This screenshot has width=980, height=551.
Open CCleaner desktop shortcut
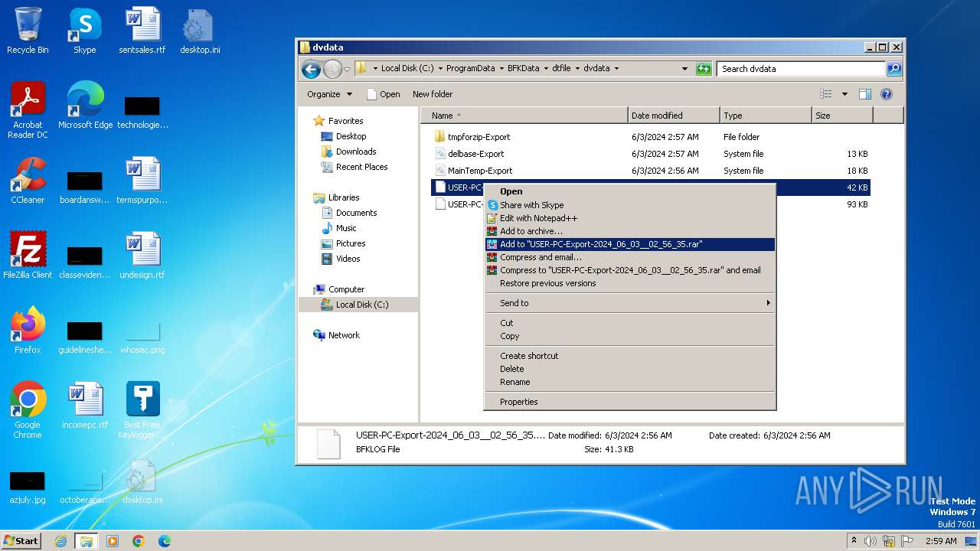(x=28, y=181)
